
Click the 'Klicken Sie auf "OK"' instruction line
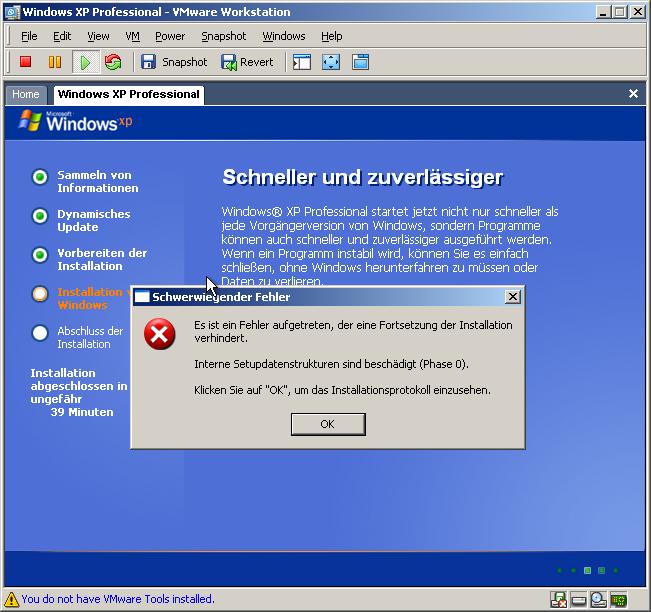342,390
